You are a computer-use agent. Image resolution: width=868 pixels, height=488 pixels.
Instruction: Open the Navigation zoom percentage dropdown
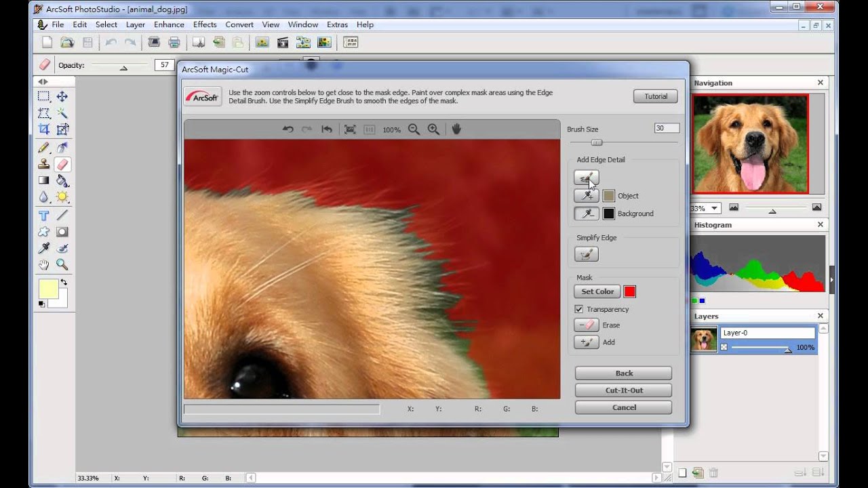pos(715,208)
